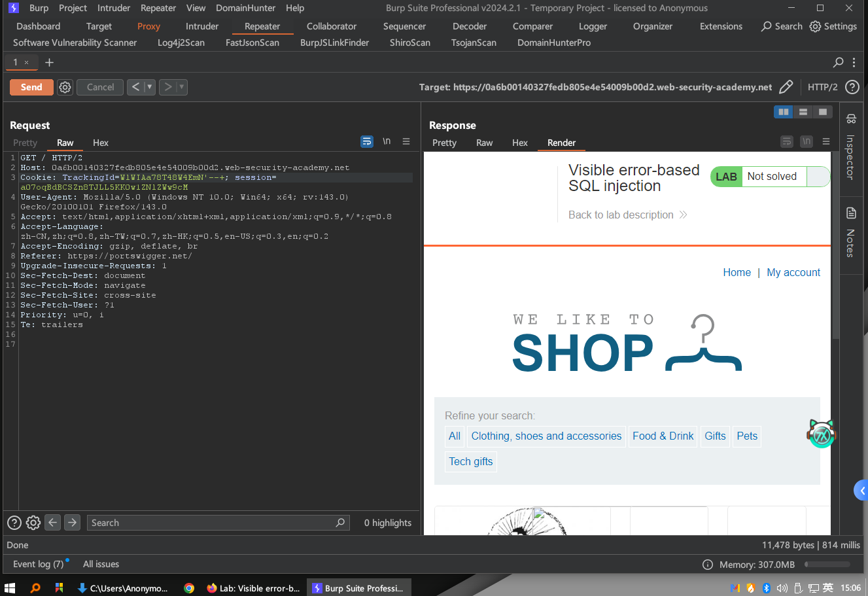This screenshot has height=596, width=868.
Task: Select Clothing, shoes and accessories filter
Action: [546, 436]
